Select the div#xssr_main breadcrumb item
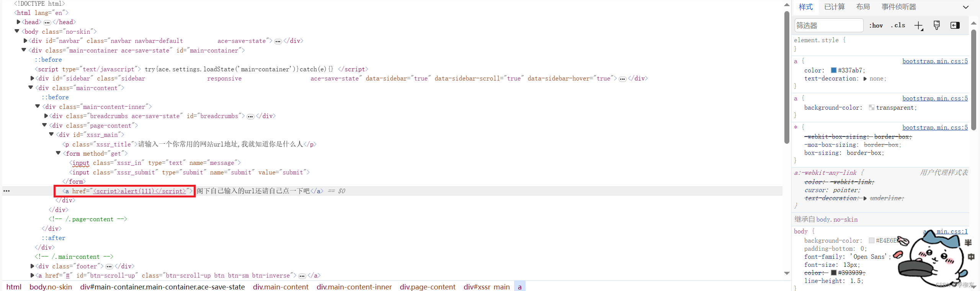 pyautogui.click(x=487, y=287)
